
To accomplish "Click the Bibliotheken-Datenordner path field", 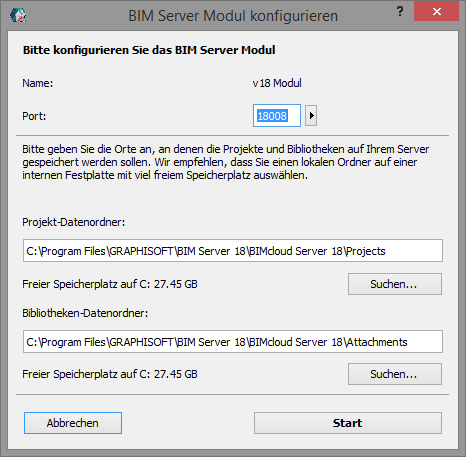I will click(233, 341).
